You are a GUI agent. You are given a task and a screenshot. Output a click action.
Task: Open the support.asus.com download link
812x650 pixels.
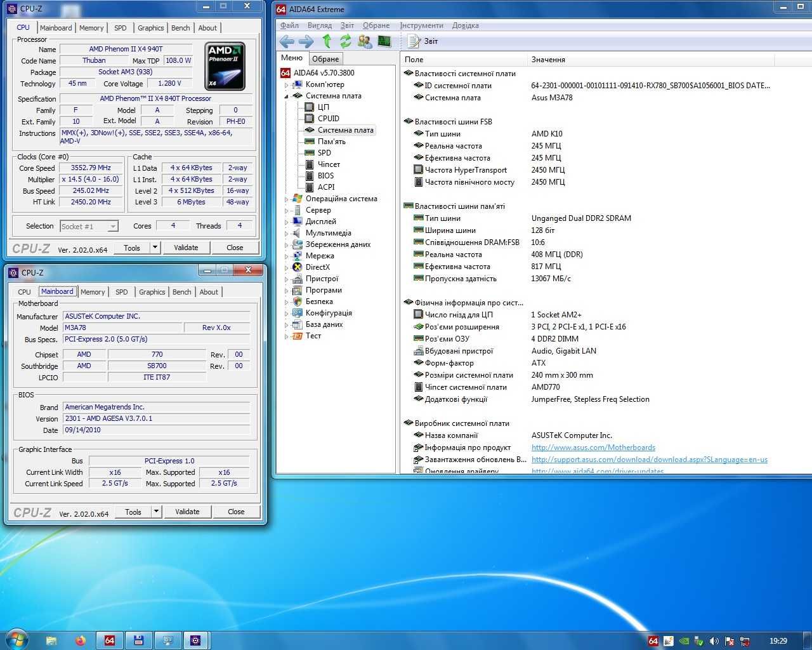tap(650, 460)
